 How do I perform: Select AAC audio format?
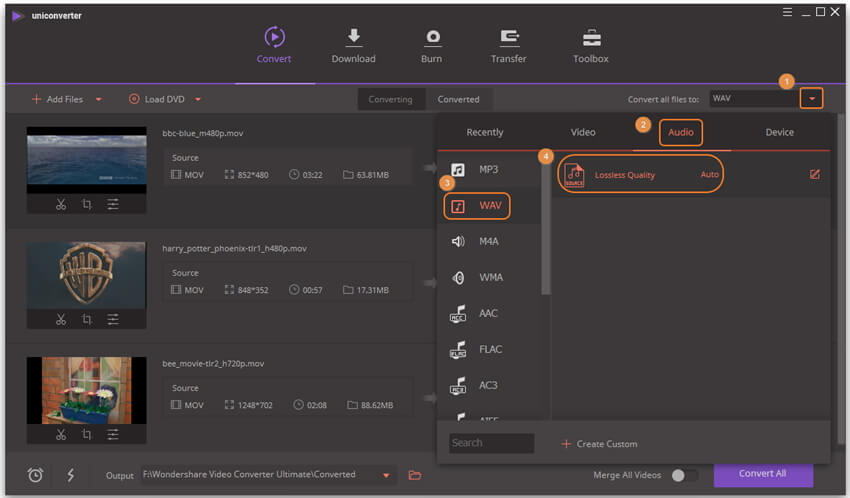pos(488,313)
